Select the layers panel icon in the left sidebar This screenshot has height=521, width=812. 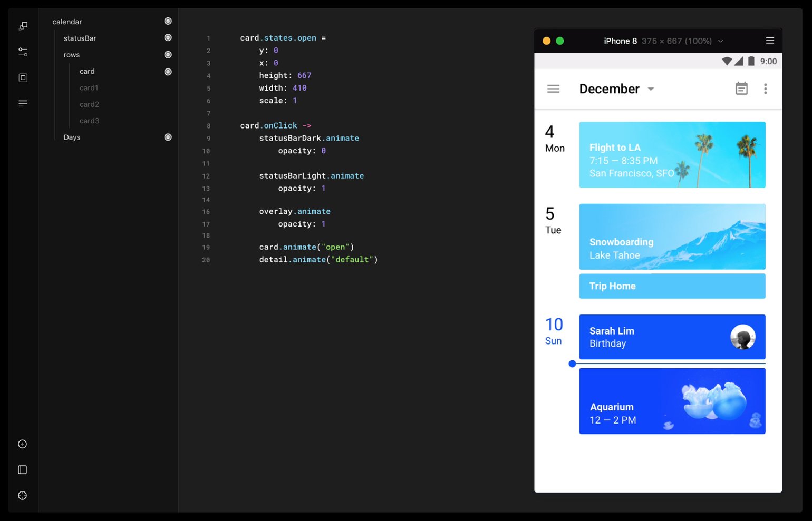(x=23, y=25)
